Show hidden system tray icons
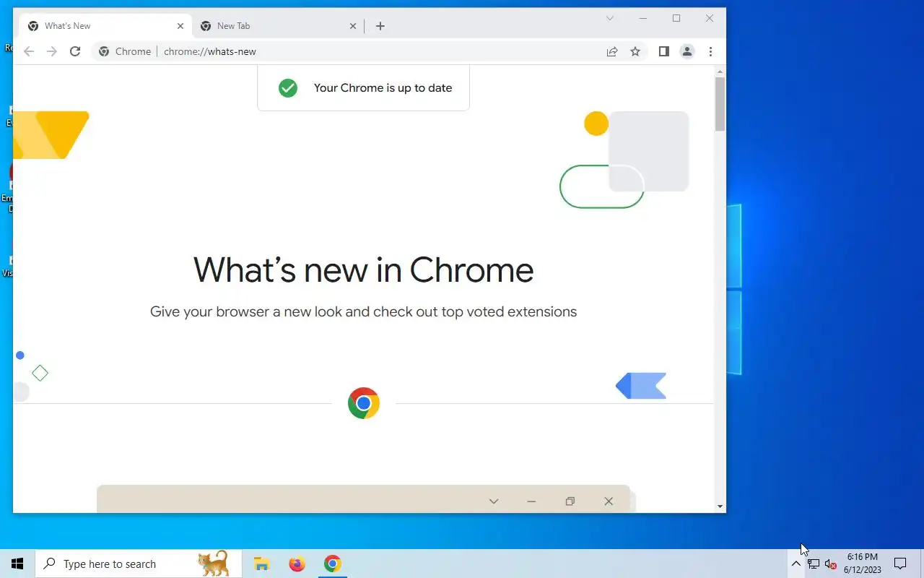 [x=796, y=564]
